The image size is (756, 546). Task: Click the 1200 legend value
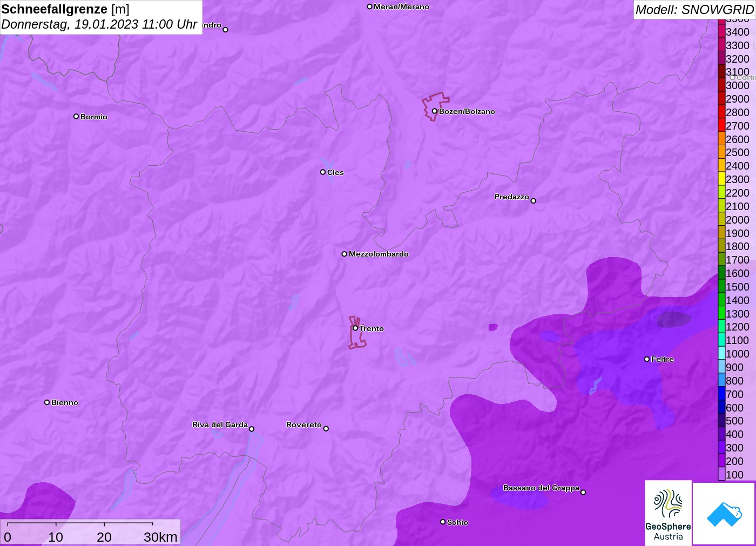tap(738, 327)
